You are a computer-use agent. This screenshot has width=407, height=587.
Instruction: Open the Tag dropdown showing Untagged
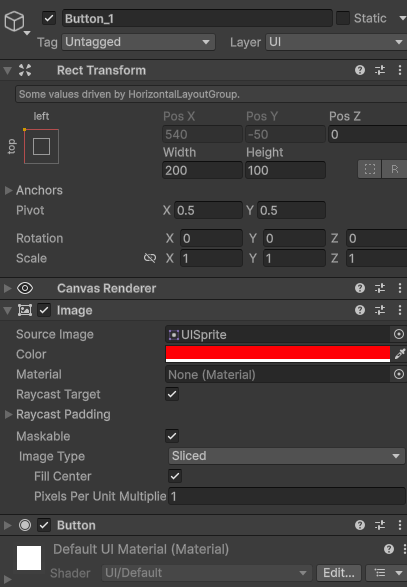pyautogui.click(x=139, y=42)
